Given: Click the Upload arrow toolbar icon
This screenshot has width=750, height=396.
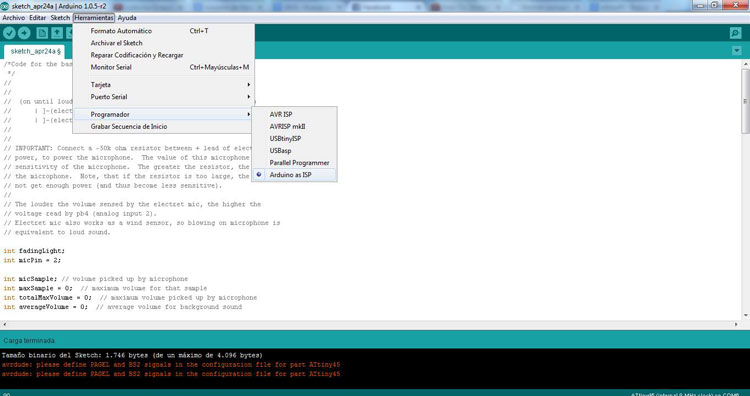Looking at the screenshot, I should tap(24, 33).
